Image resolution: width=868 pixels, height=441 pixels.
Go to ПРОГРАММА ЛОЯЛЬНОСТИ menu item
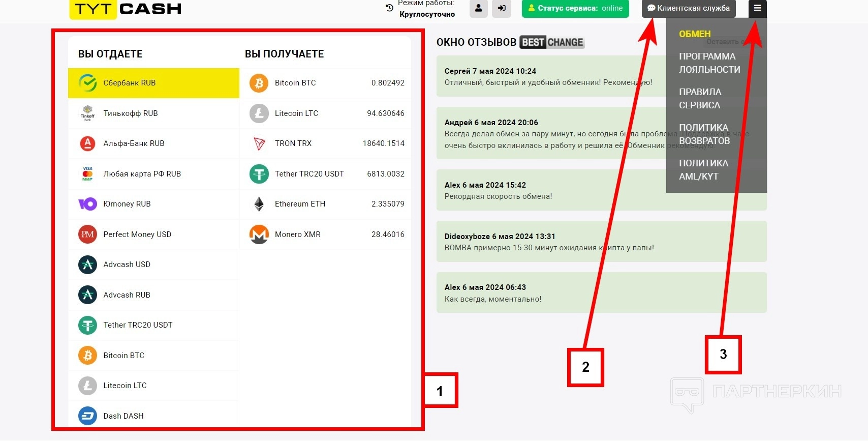709,63
